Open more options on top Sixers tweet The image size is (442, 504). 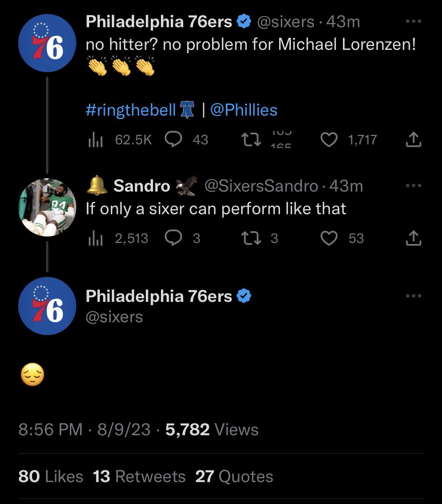(x=413, y=22)
